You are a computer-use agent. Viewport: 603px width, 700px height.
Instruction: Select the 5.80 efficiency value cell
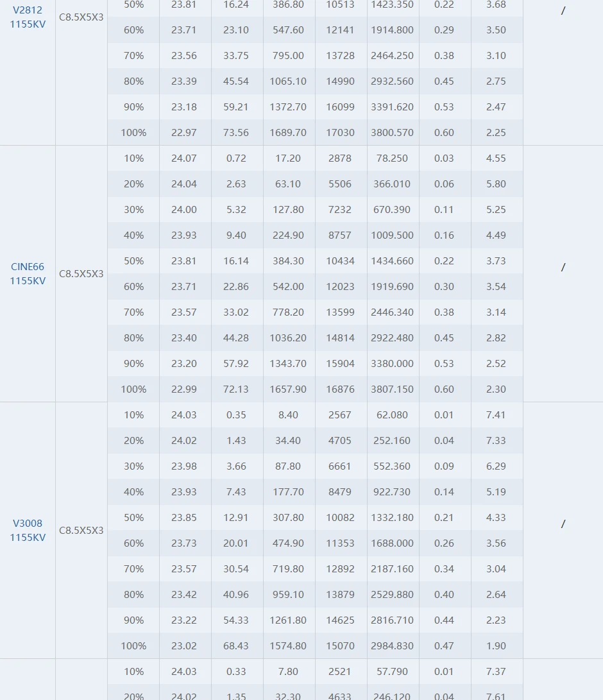click(496, 184)
